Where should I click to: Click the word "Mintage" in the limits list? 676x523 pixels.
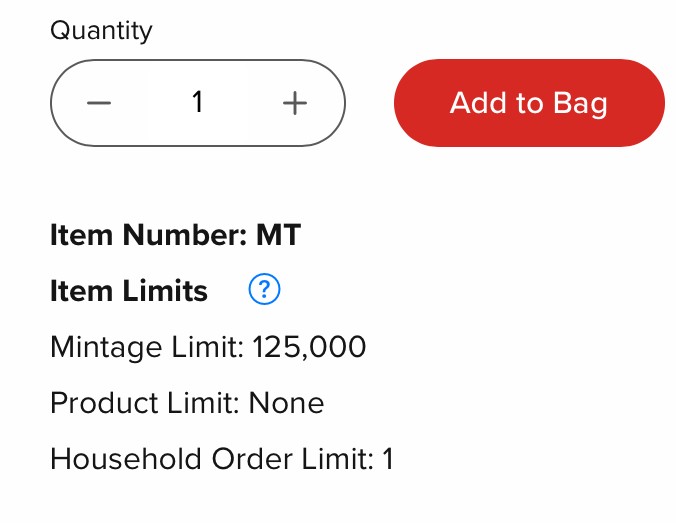[106, 347]
